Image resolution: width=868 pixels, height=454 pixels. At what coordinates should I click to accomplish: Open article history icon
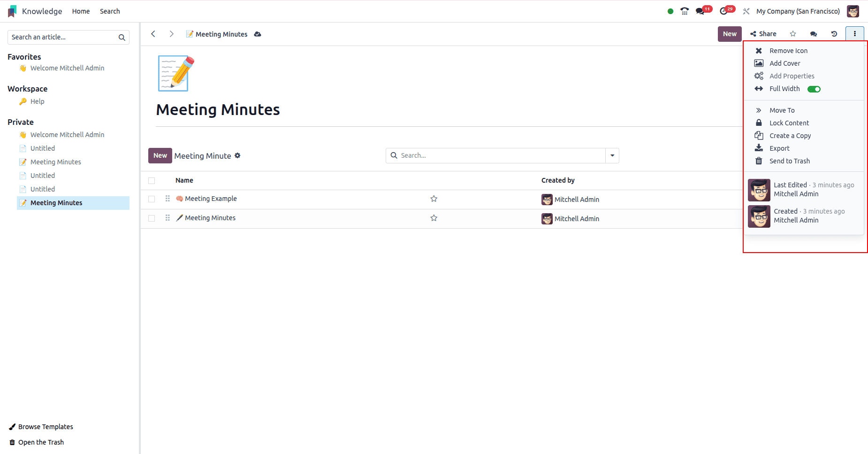834,34
